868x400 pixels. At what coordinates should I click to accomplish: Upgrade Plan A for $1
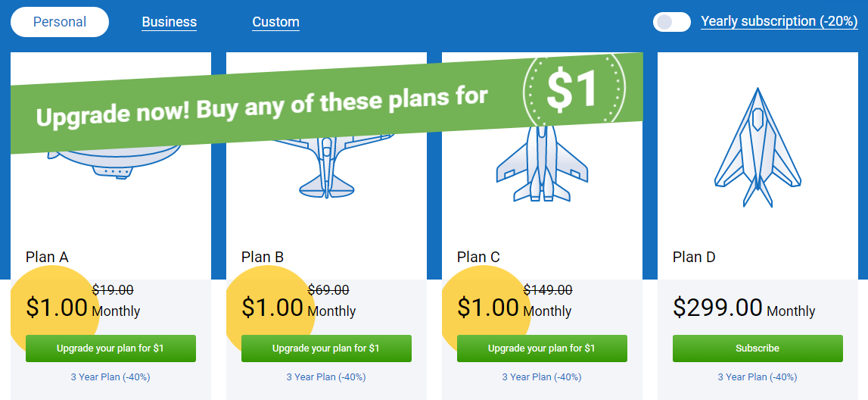(x=110, y=348)
